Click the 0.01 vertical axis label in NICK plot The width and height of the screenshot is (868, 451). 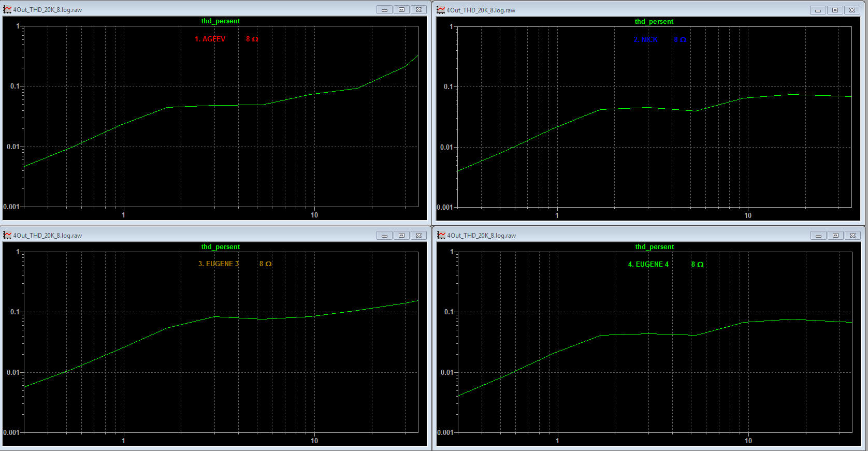pos(446,147)
